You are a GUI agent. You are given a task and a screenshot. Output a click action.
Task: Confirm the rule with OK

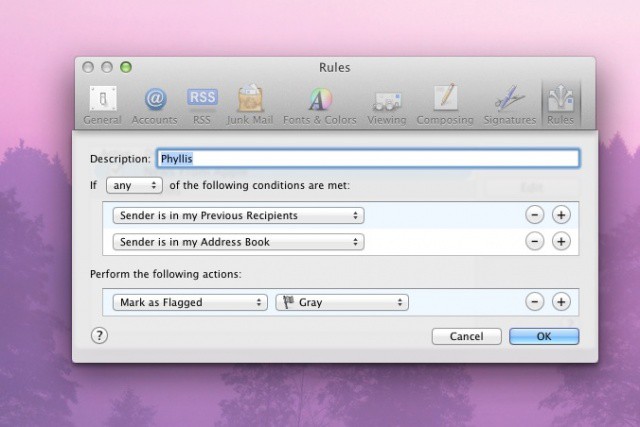coord(544,336)
